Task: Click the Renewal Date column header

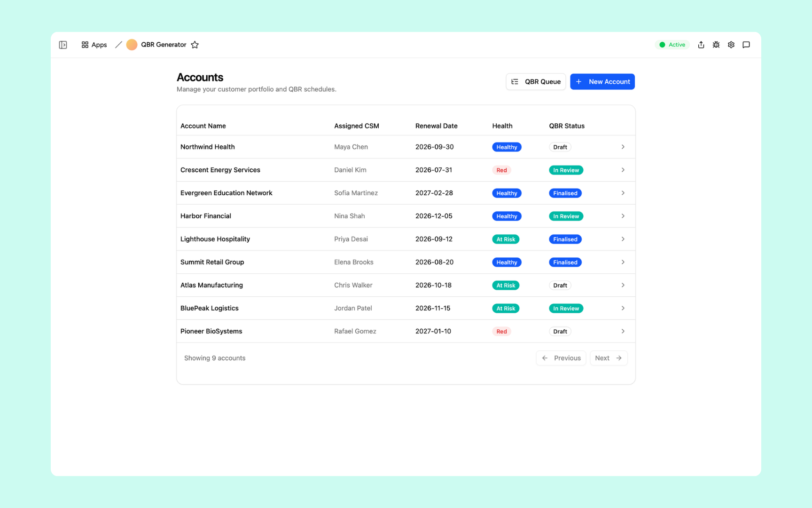Action: (x=437, y=126)
